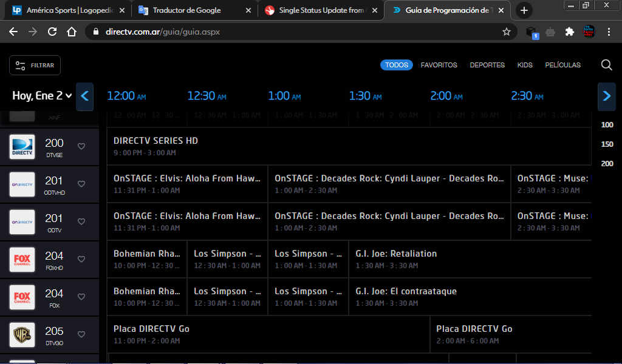
Task: Click Warner logo for channel 205
Action: tap(22, 335)
